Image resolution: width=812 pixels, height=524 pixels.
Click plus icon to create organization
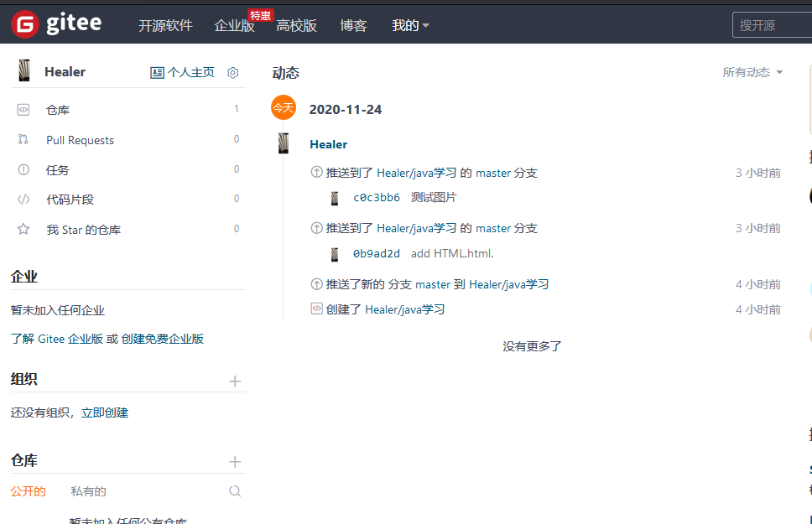pyautogui.click(x=235, y=381)
